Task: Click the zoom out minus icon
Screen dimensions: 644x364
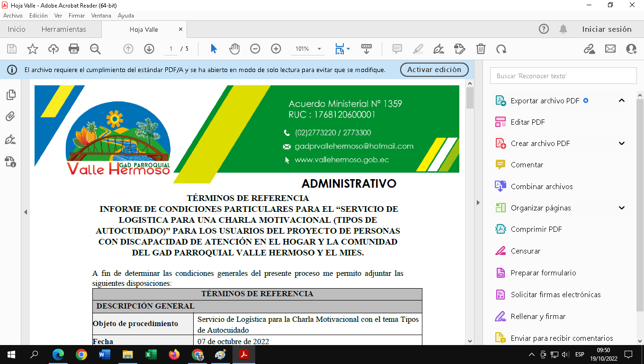Action: 255,49
